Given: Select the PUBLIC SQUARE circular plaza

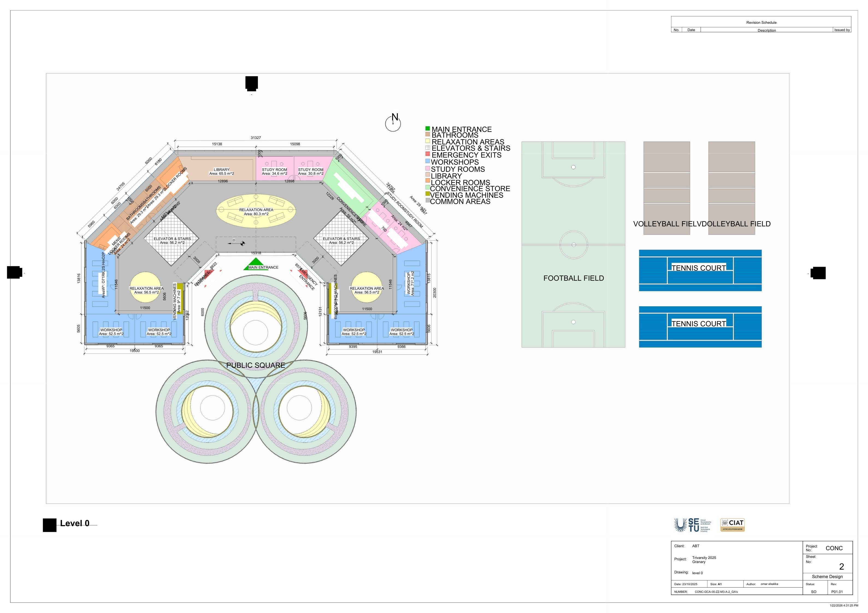Looking at the screenshot, I should 256,365.
